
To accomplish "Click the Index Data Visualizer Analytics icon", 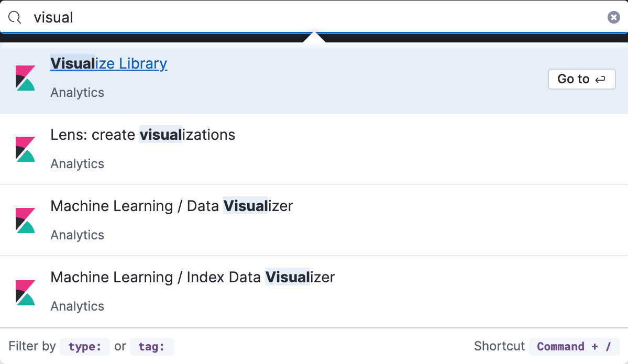I will (x=25, y=291).
